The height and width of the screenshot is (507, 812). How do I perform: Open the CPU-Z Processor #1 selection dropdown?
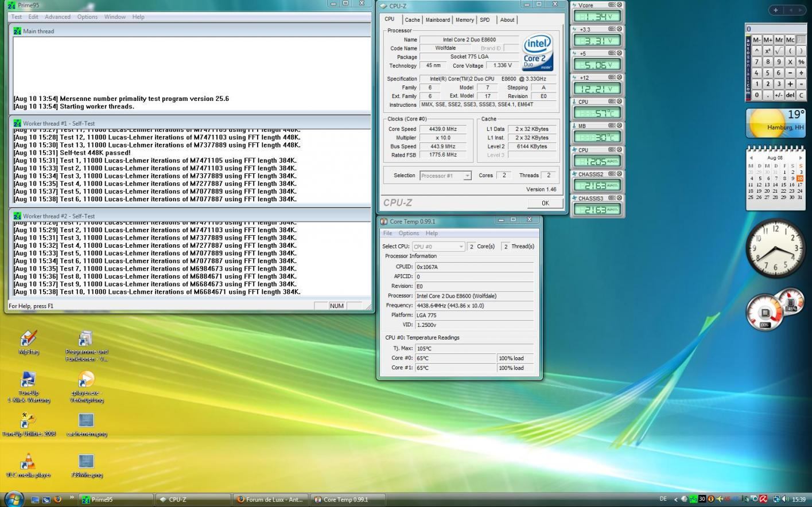pyautogui.click(x=445, y=175)
